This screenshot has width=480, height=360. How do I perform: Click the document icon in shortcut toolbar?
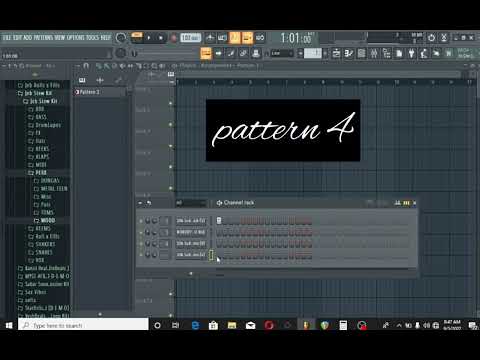399,53
